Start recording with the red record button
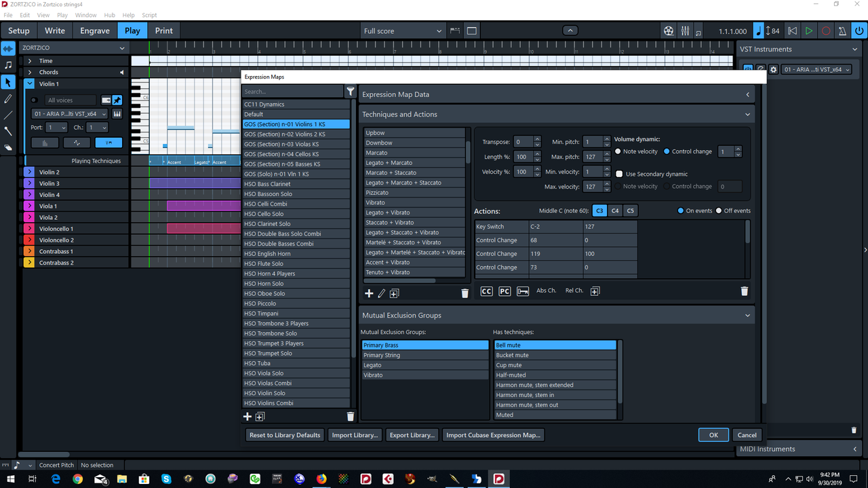 825,31
